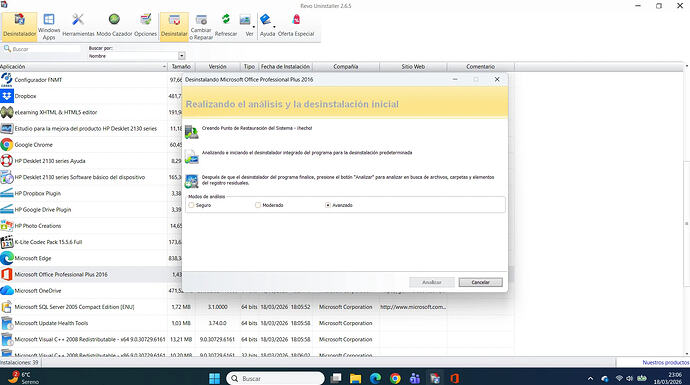Open the Oferta Especial icon

click(x=296, y=19)
